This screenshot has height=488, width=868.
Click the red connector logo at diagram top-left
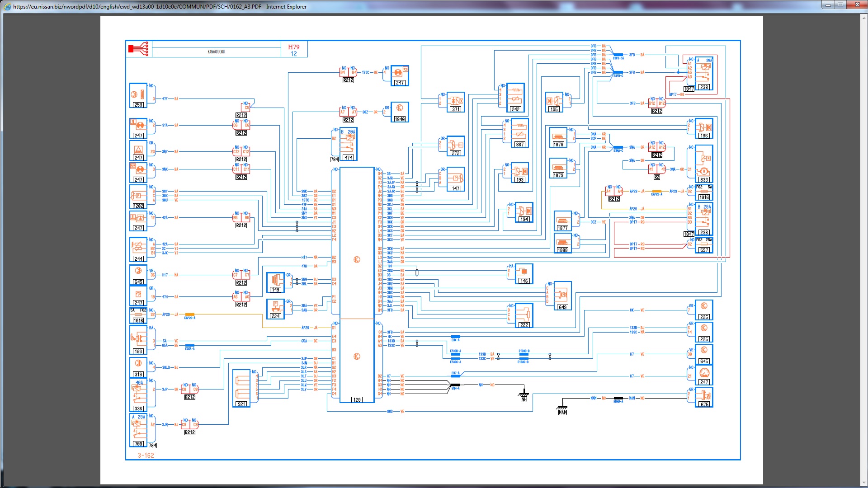click(x=138, y=49)
